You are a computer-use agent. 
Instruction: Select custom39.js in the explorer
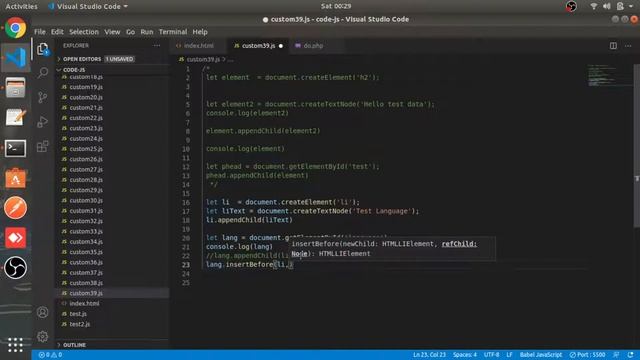point(112,293)
